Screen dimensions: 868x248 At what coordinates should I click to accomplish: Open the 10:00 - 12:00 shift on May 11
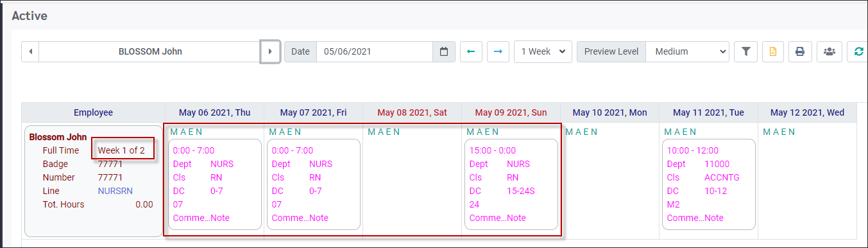709,184
